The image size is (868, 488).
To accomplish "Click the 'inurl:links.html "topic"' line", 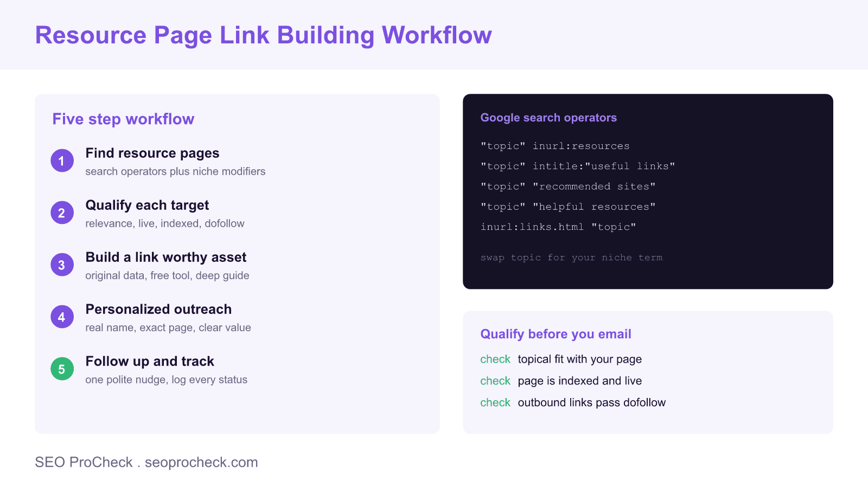I will click(558, 227).
